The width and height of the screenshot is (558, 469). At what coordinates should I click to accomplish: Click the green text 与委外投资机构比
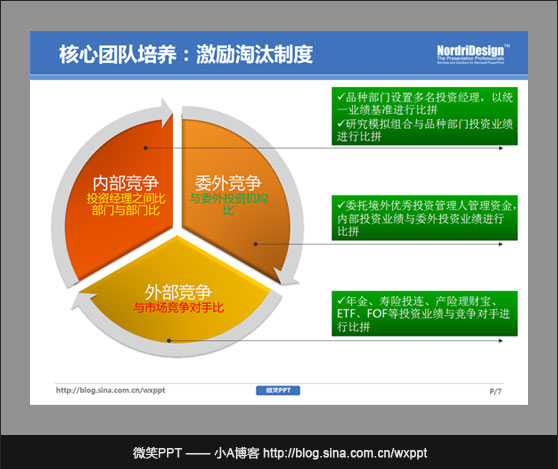click(x=228, y=204)
